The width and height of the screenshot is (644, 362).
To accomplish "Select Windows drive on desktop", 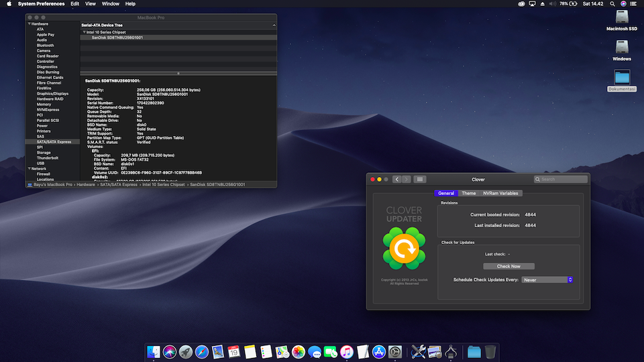I will point(622,50).
